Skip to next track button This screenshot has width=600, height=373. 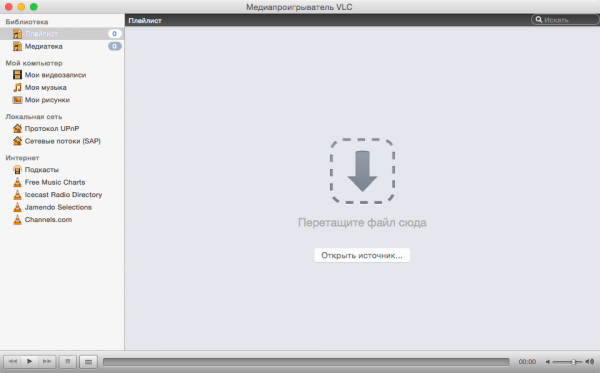pyautogui.click(x=47, y=361)
